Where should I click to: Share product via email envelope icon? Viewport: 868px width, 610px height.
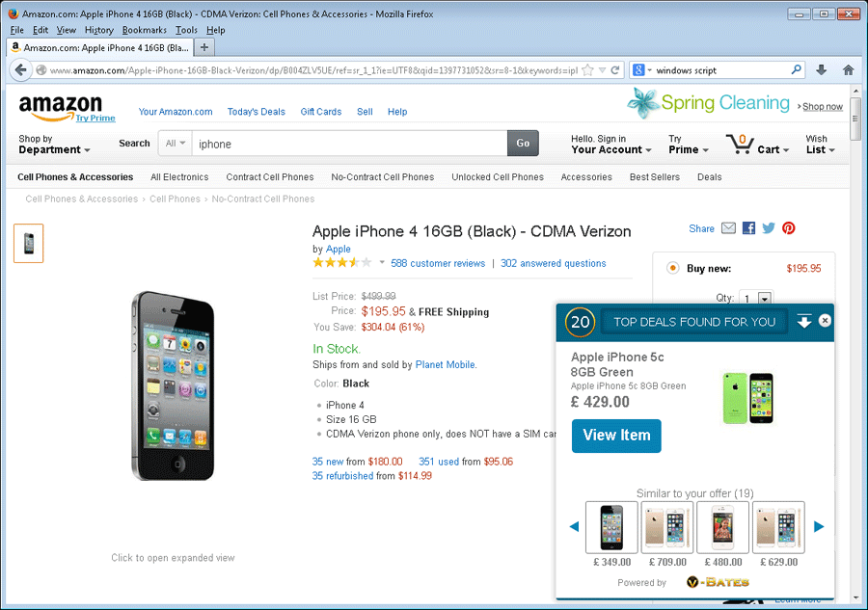tap(728, 228)
